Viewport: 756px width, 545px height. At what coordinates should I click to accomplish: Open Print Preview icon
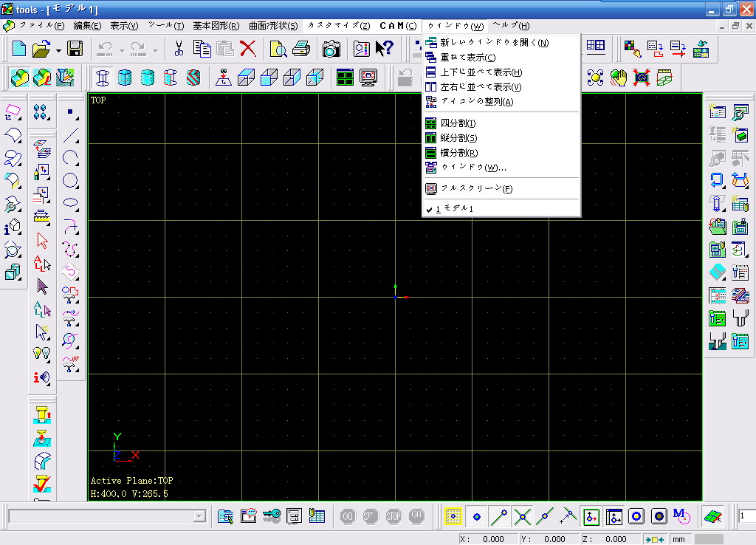[x=278, y=49]
